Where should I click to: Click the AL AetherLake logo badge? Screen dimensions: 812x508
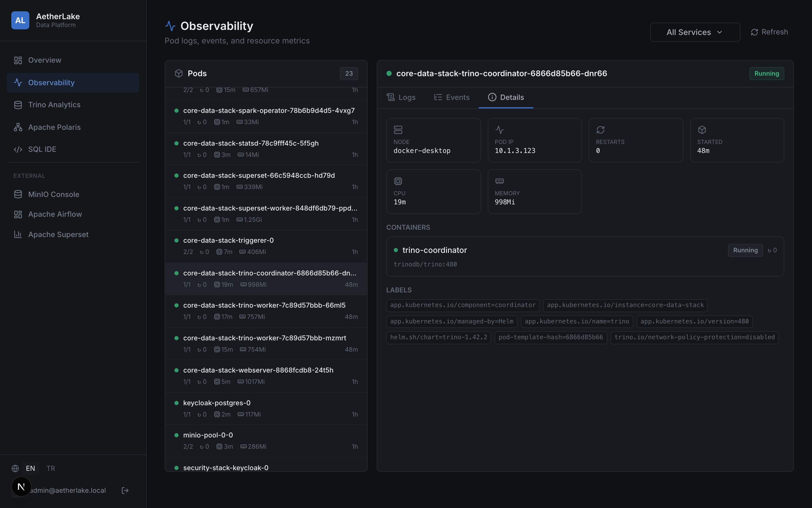[20, 21]
